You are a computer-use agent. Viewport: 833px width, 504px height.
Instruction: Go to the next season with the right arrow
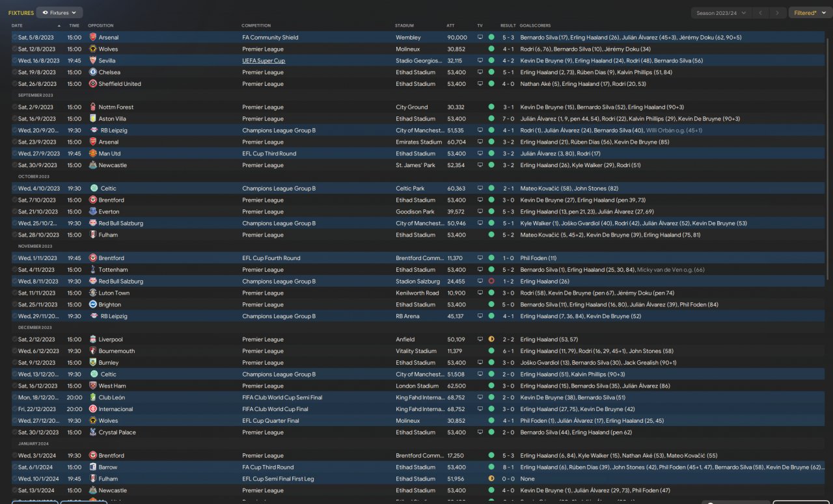777,12
